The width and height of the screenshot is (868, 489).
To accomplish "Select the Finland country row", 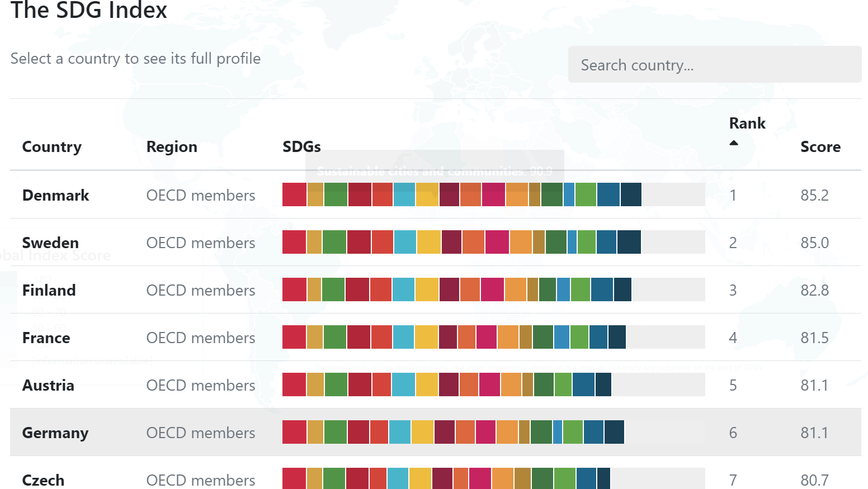I will coord(49,290).
